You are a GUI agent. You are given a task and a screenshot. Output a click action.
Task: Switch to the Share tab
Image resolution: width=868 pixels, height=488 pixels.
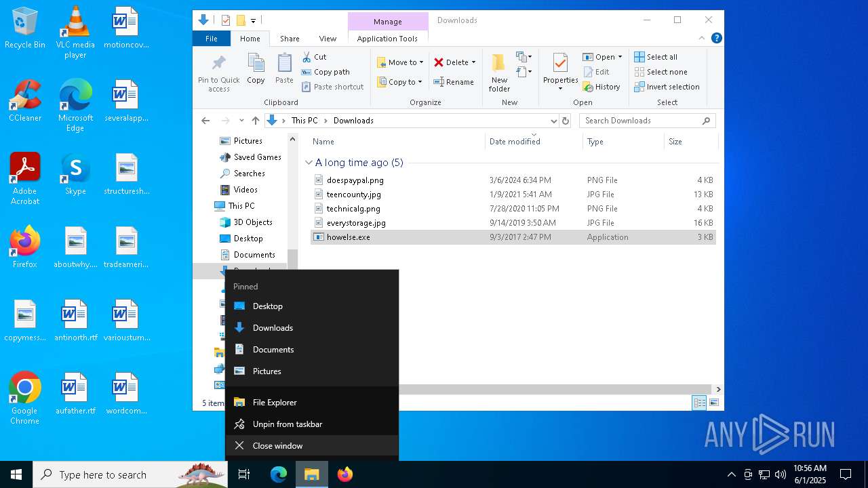click(290, 39)
